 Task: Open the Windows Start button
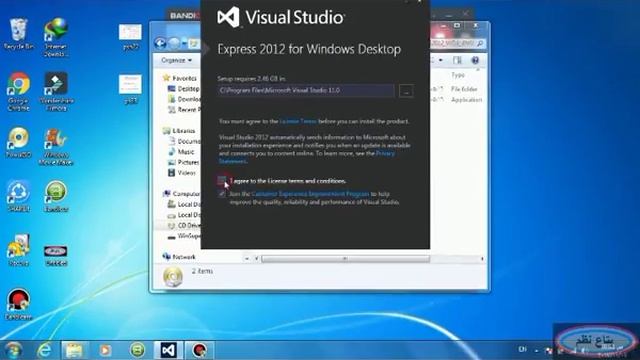[x=13, y=350]
